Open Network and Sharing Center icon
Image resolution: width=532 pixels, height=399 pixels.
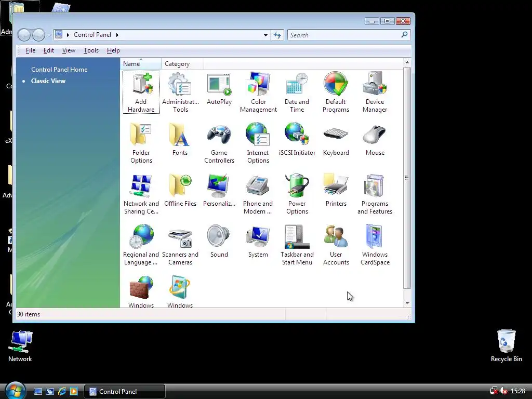click(x=141, y=194)
